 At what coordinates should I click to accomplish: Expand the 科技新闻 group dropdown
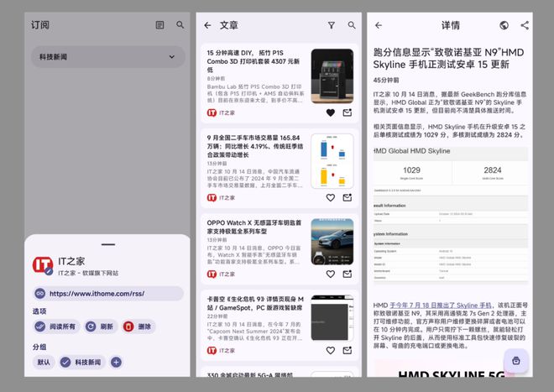coord(107,56)
